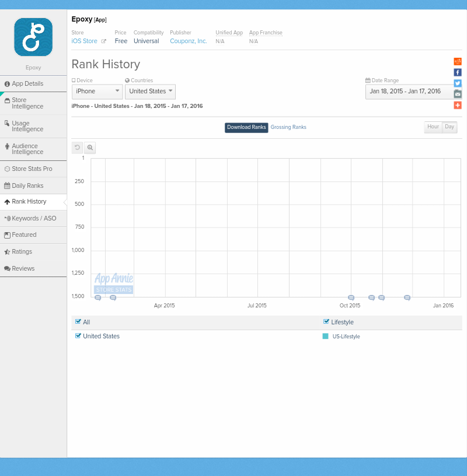Click event marker at Oct 2015
This screenshot has width=467, height=476.
point(351,298)
